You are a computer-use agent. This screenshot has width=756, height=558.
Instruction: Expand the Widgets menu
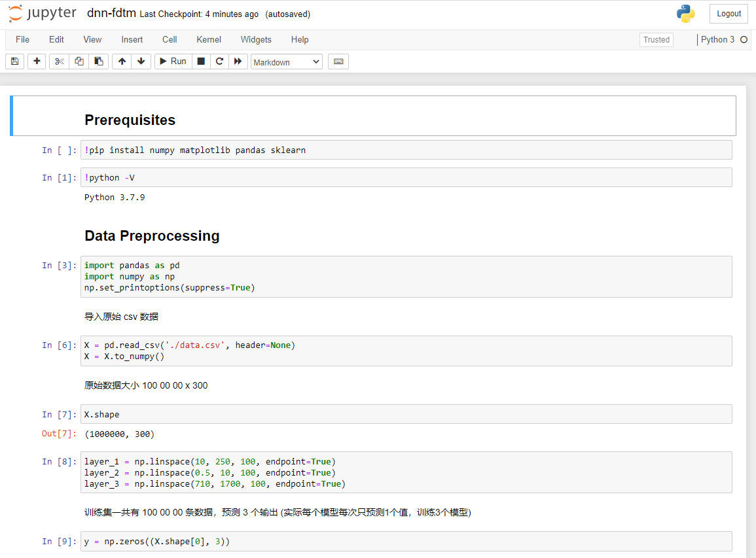pos(255,40)
